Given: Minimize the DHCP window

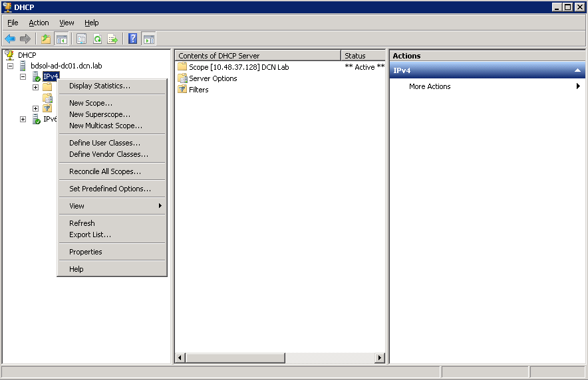Looking at the screenshot, I should 557,7.
